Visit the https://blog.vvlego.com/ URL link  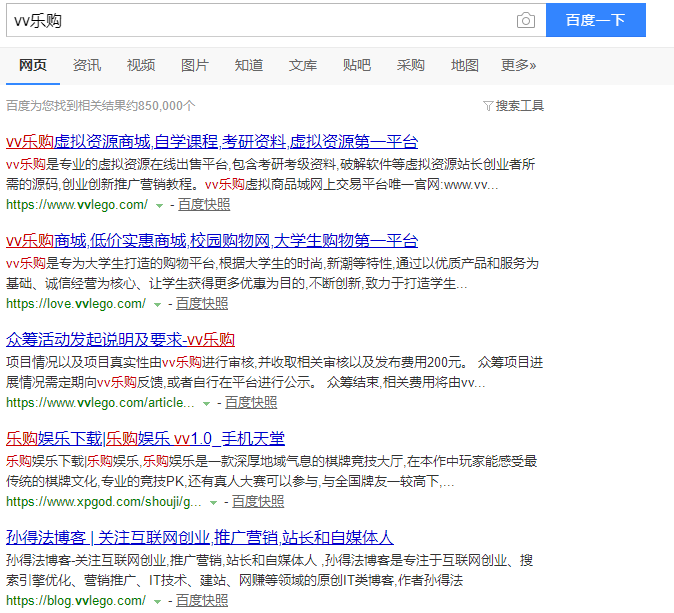pos(76,601)
